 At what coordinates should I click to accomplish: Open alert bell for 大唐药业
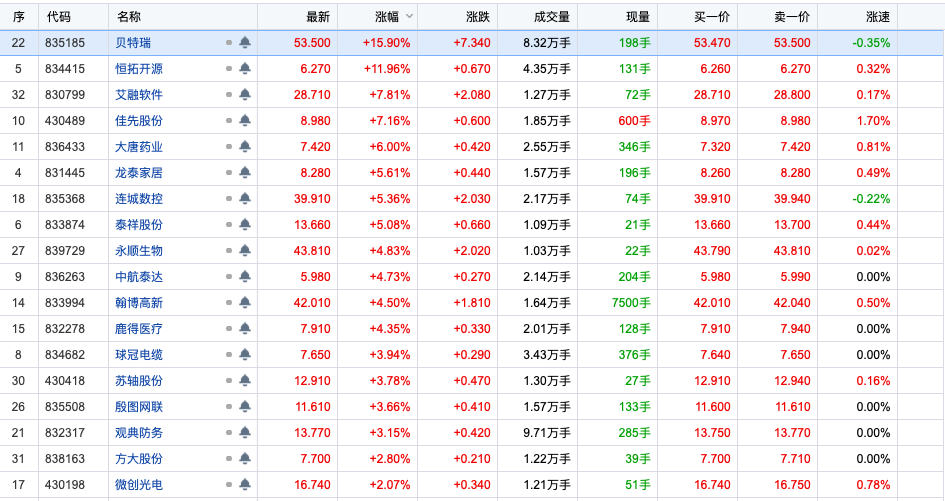(x=245, y=147)
